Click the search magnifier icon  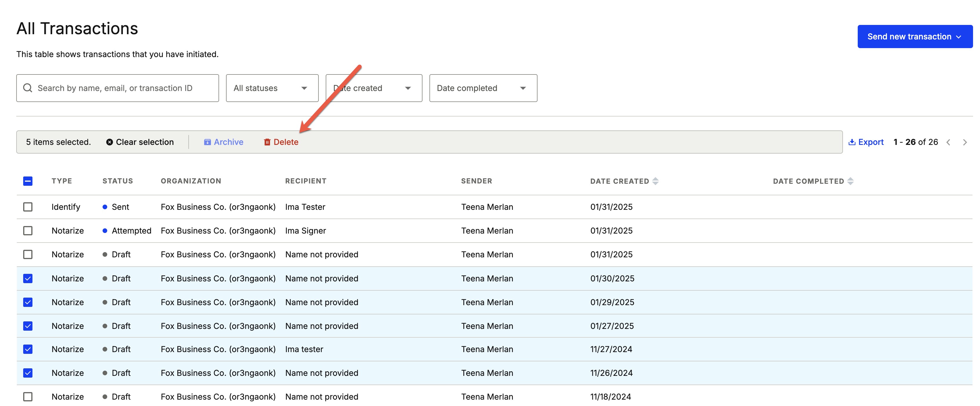click(x=28, y=88)
